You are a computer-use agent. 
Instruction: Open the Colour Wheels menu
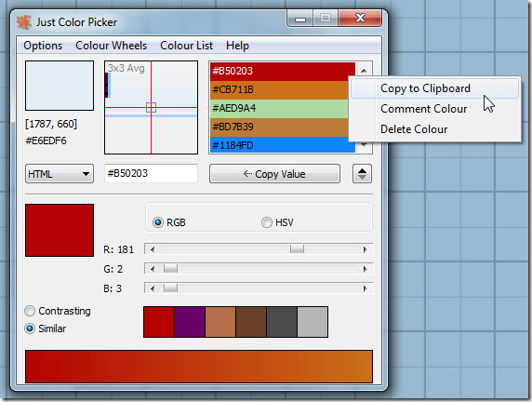[x=111, y=46]
